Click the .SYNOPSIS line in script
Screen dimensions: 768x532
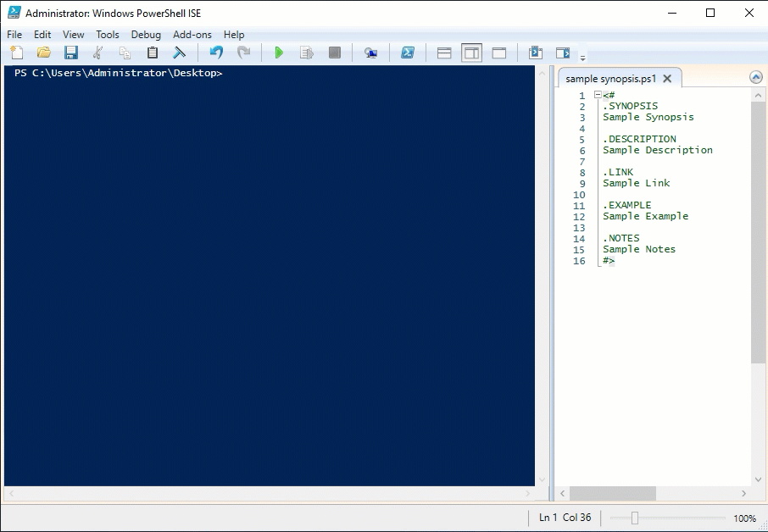coord(631,106)
